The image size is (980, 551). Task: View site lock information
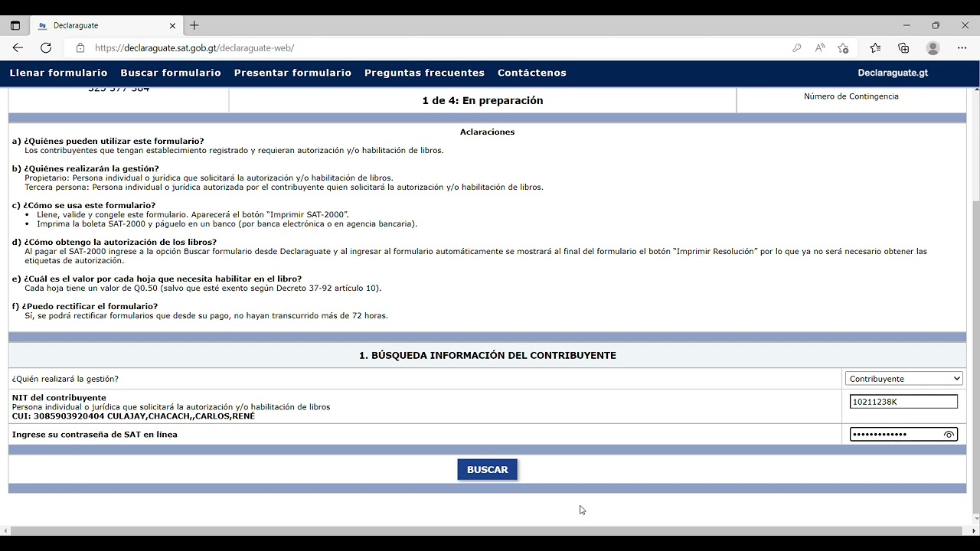pos(80,47)
